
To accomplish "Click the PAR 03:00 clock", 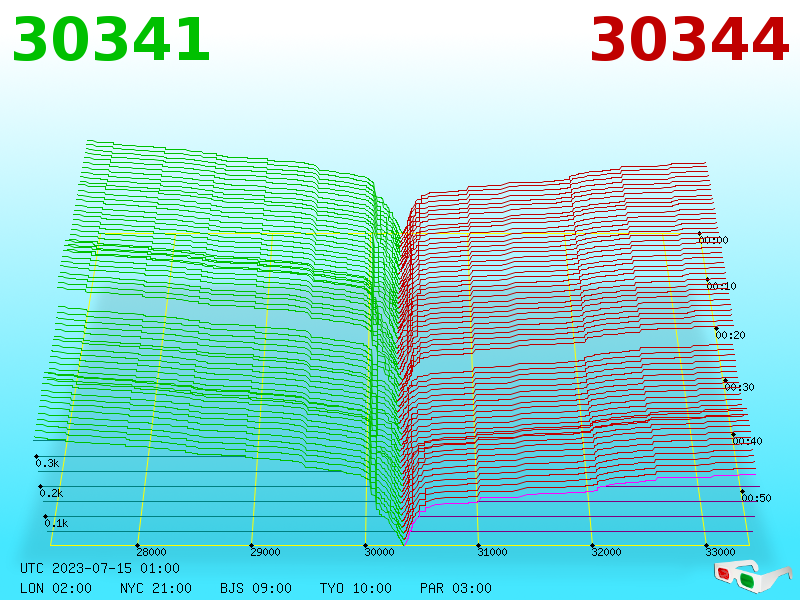I will (456, 588).
